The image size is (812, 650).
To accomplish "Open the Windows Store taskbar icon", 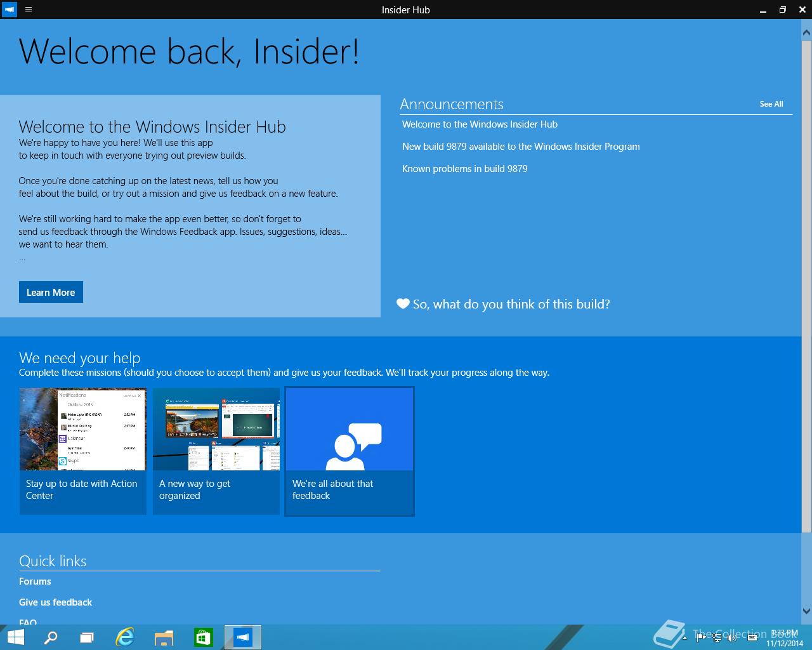I will [x=203, y=637].
